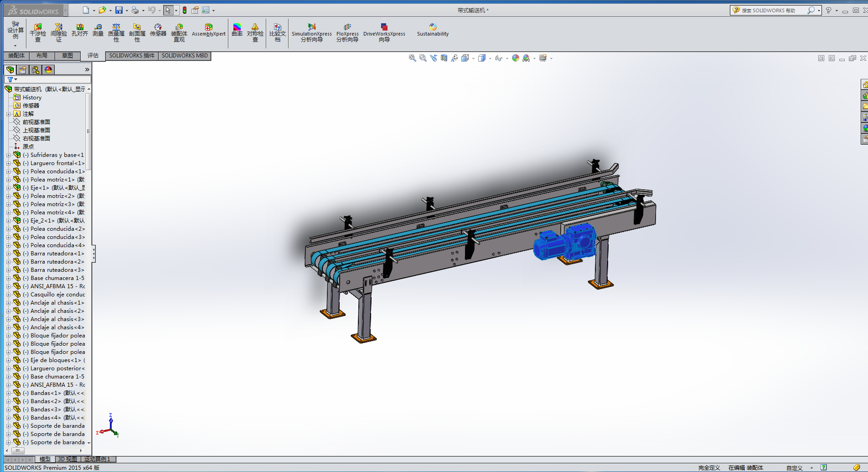Expand the Sufrideras y base component
Viewport: 868px width, 472px height.
tap(9, 155)
